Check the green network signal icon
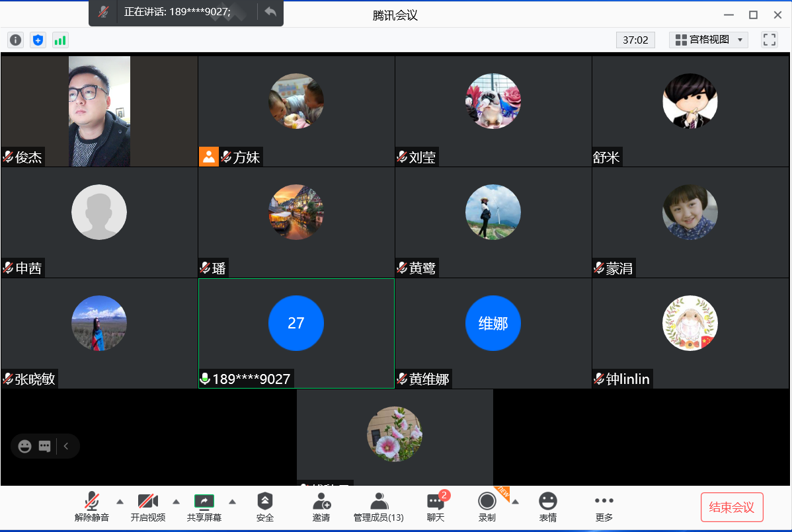The width and height of the screenshot is (792, 532). point(60,40)
